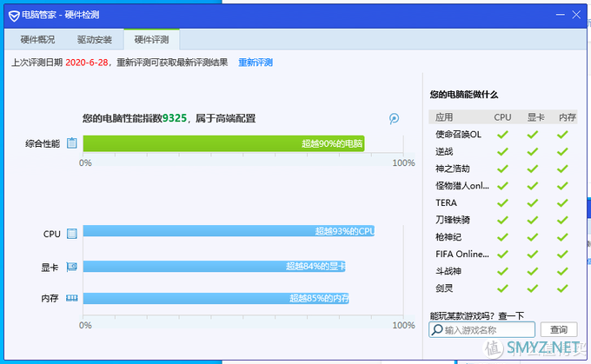Click the CPU checkmark for TERA
Screen dimensions: 591x364
[502, 202]
